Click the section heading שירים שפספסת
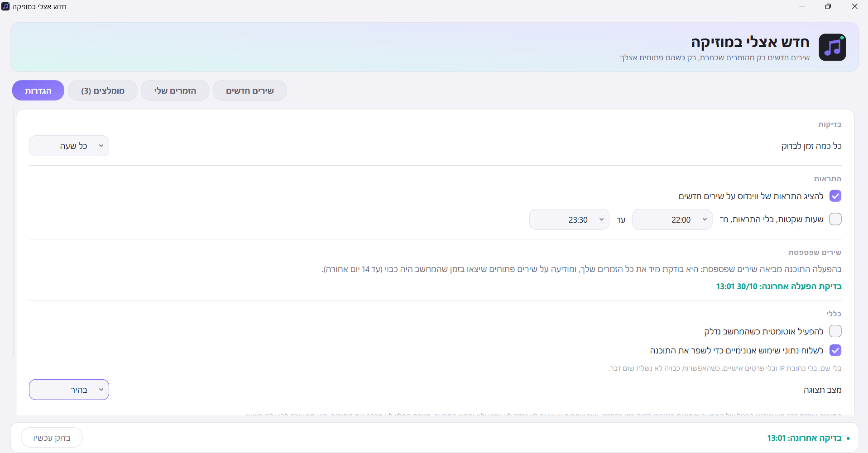Screen dimensions: 868x453 point(815,252)
